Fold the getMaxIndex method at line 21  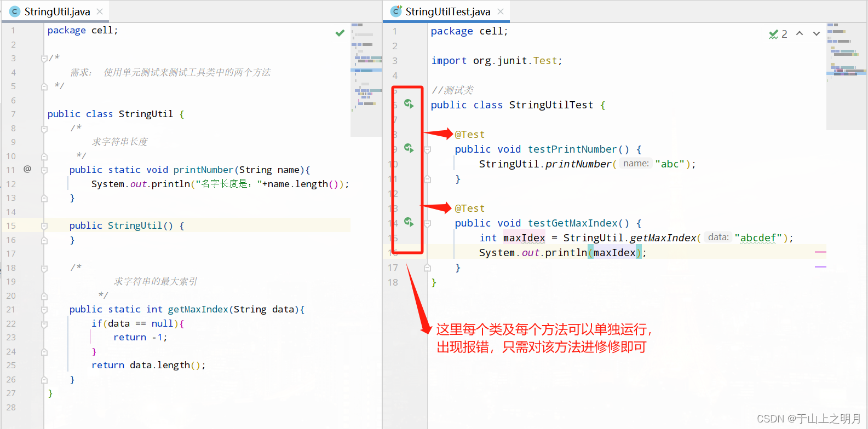tap(44, 310)
